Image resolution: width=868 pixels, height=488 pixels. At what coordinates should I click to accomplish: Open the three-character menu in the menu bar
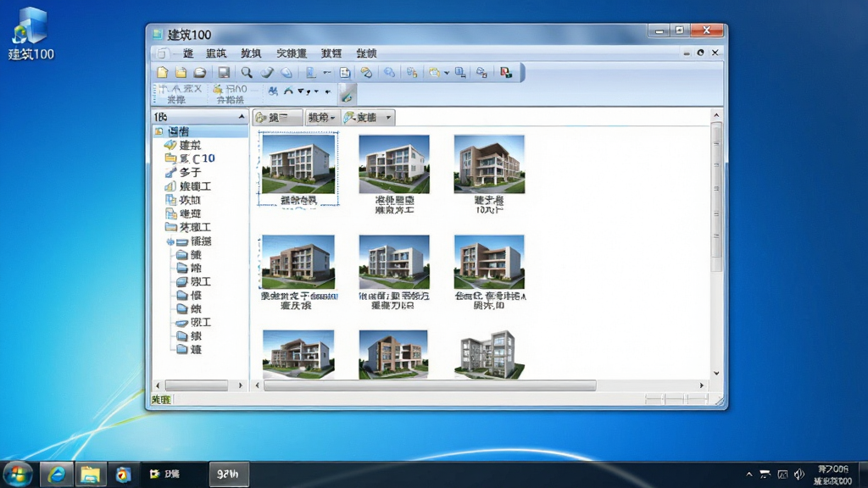click(292, 53)
